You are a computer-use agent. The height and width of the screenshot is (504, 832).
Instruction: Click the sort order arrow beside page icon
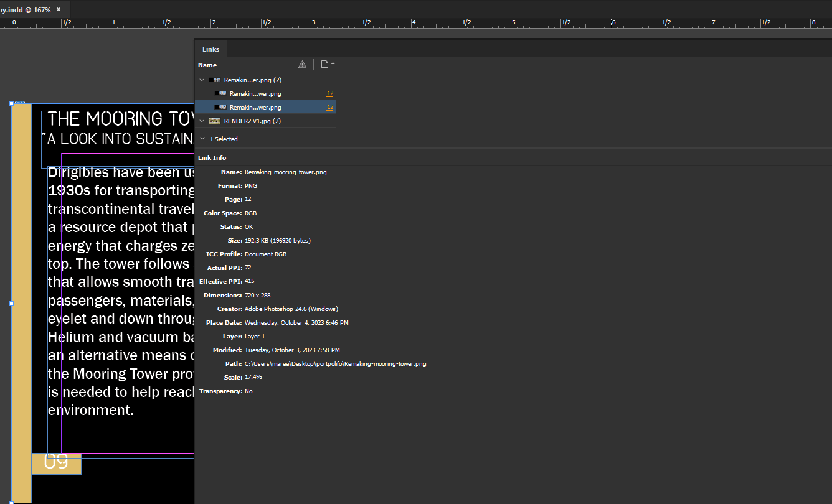332,62
